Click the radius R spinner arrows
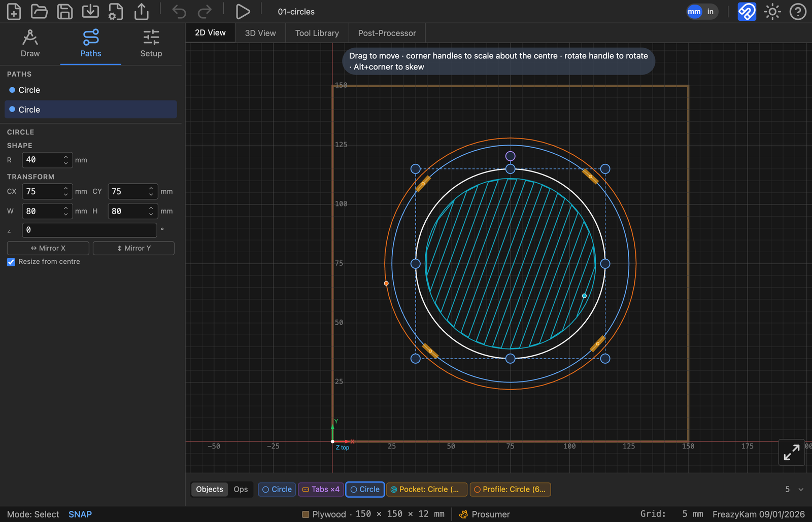The image size is (812, 522). point(66,160)
